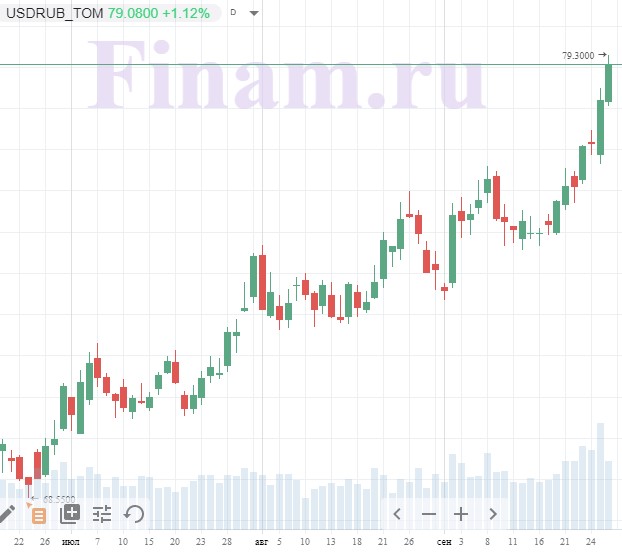Open the chart settings sliders
The image size is (622, 556).
point(102,514)
